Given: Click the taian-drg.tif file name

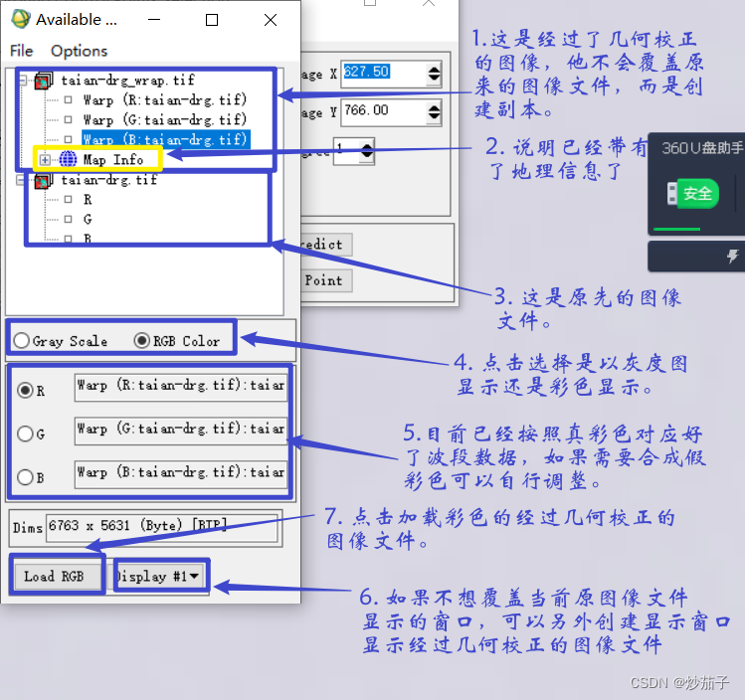Looking at the screenshot, I should point(109,180).
